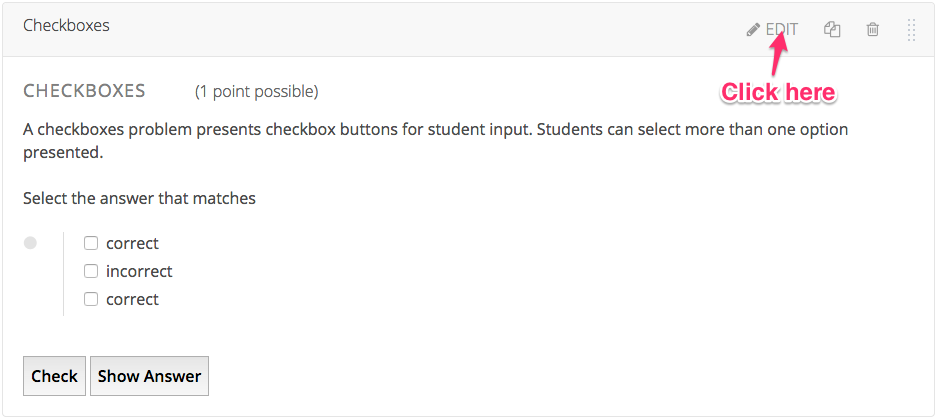939x420 pixels.
Task: Click the pink "Click here" annotation
Action: (x=777, y=92)
